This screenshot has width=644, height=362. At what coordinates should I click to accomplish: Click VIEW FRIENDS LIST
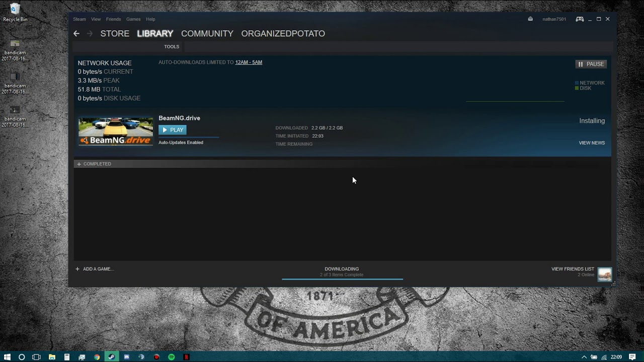(573, 269)
